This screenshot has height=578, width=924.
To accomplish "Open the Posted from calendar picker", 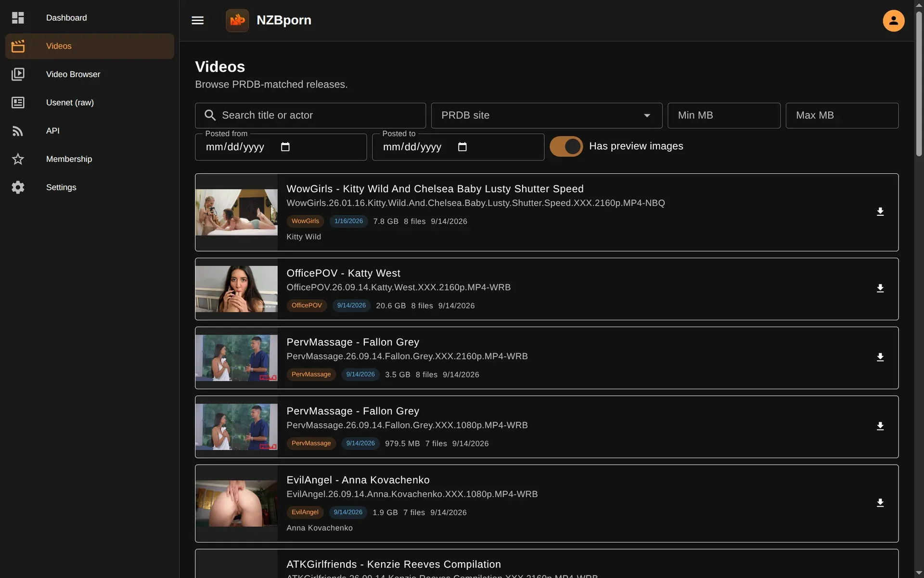I will [285, 147].
